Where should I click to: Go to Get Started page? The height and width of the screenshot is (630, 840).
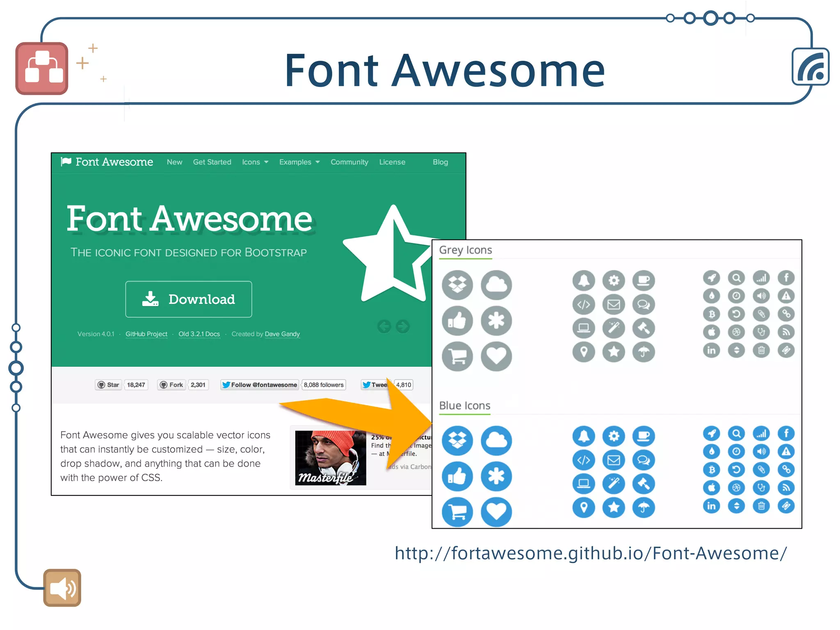tap(212, 162)
